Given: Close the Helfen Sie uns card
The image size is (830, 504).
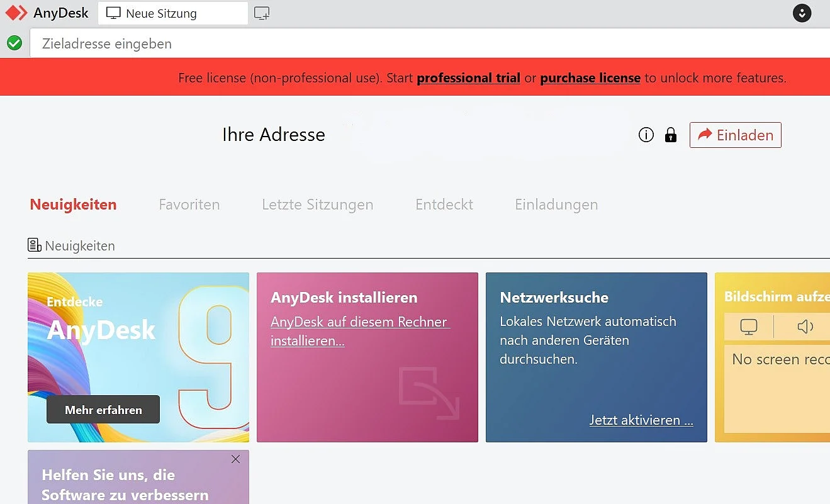Looking at the screenshot, I should point(236,459).
